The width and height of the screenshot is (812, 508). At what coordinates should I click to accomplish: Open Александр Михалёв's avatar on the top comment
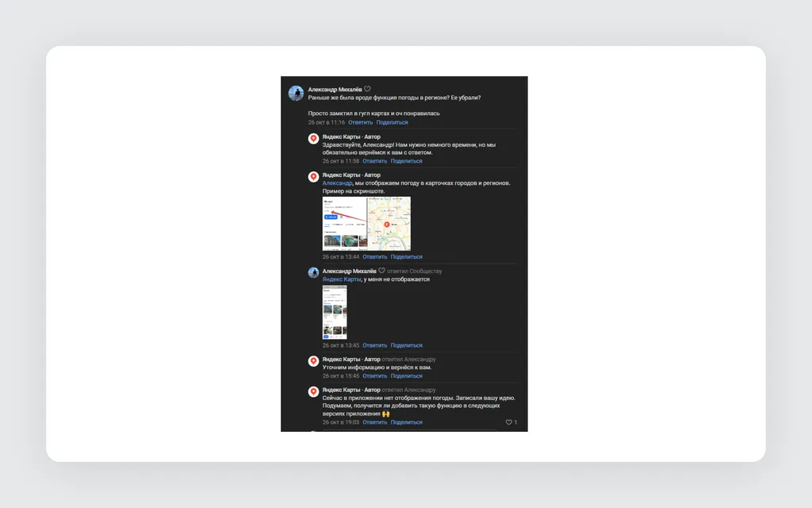coord(297,94)
